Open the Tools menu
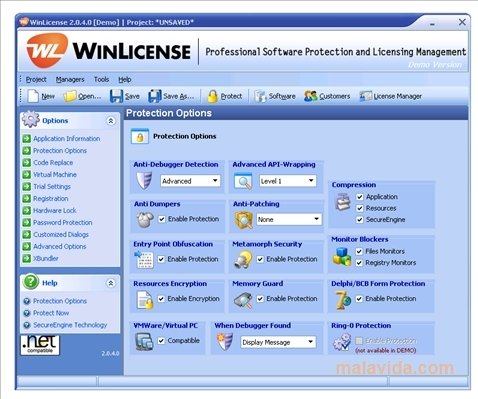The height and width of the screenshot is (399, 478). [101, 79]
